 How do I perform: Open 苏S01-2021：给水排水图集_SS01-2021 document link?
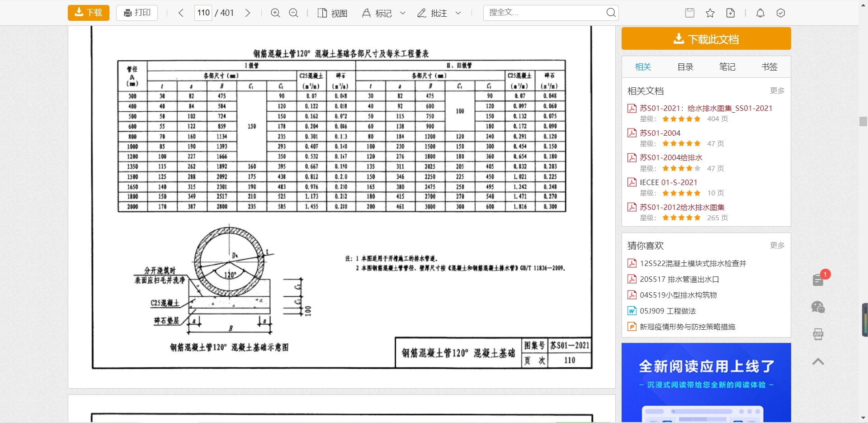(x=706, y=108)
